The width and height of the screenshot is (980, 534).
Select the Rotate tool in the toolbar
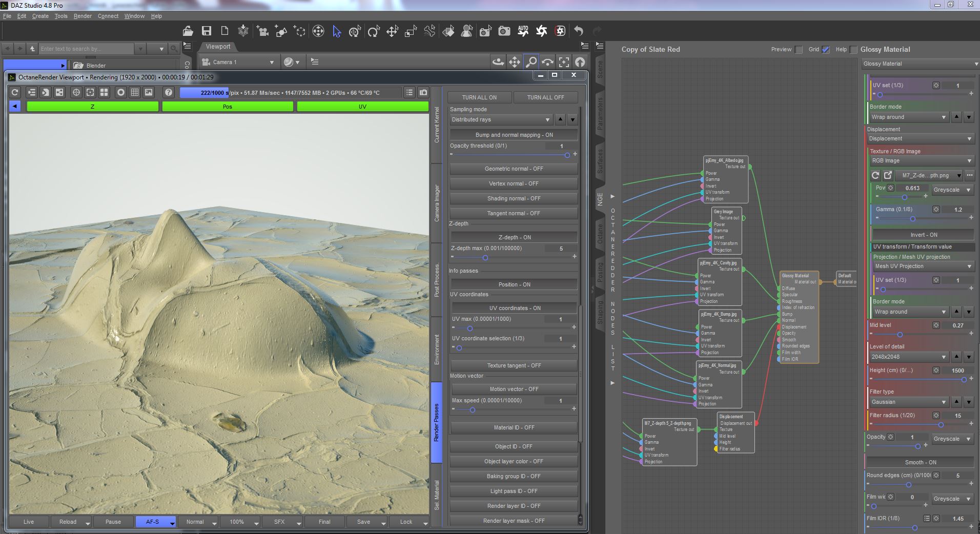[x=374, y=31]
